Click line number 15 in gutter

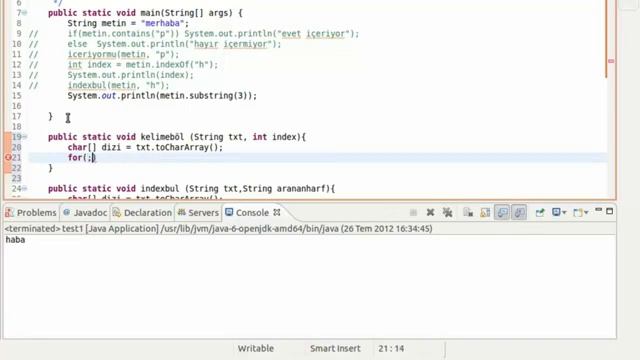[x=16, y=96]
